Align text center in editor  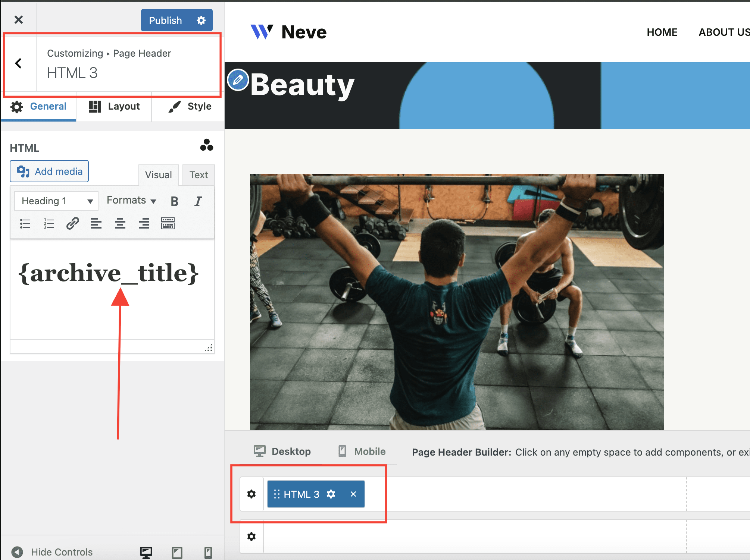(120, 224)
